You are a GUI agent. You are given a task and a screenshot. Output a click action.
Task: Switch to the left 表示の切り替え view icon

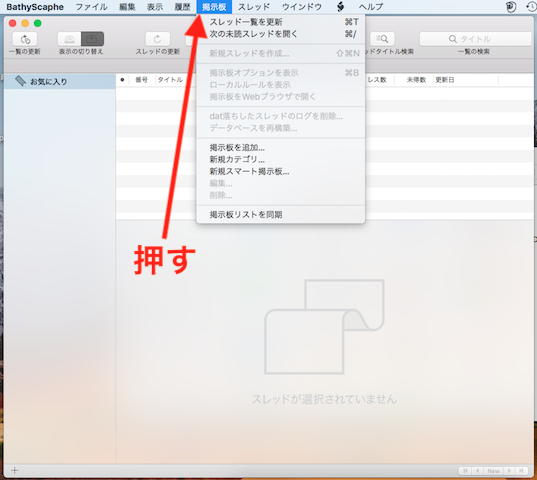69,39
